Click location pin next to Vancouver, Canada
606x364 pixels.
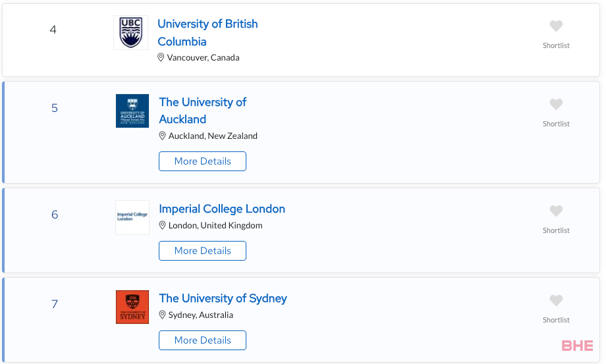[161, 57]
